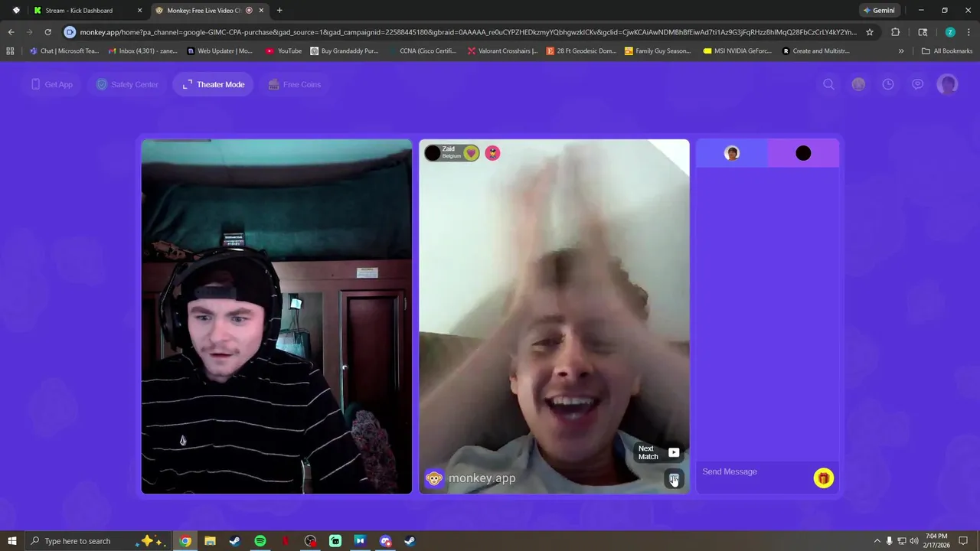Viewport: 980px width, 551px height.
Task: Open the Windows Start menu
Action: pyautogui.click(x=12, y=541)
